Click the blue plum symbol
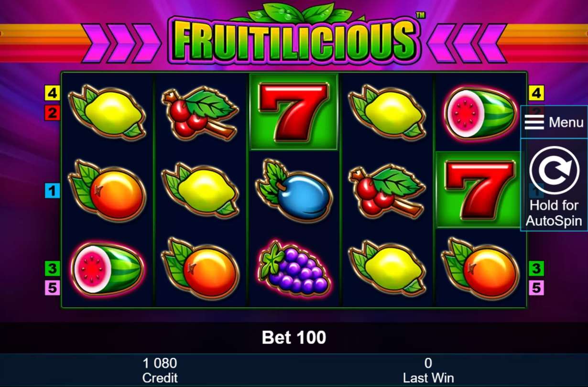 294,191
